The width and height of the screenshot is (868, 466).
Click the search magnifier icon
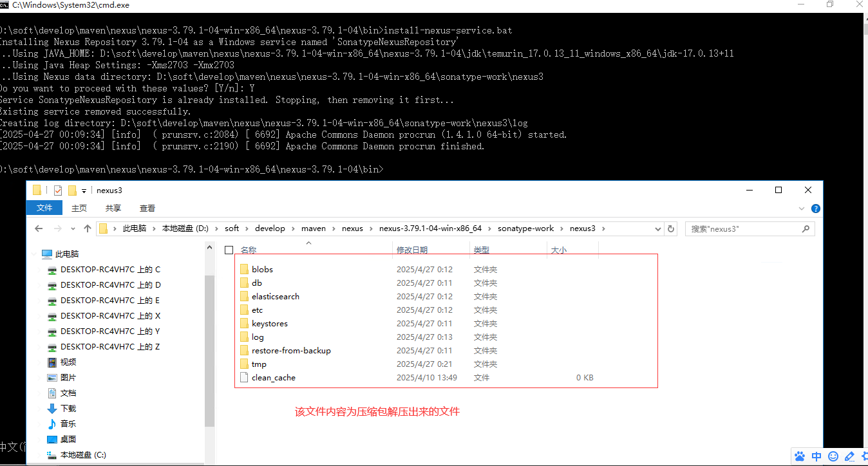[x=805, y=228]
